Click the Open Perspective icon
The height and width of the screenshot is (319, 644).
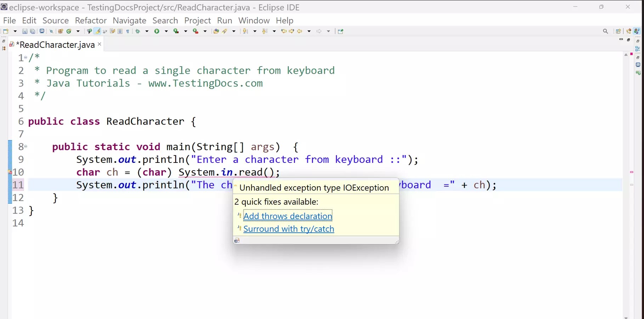click(x=618, y=31)
